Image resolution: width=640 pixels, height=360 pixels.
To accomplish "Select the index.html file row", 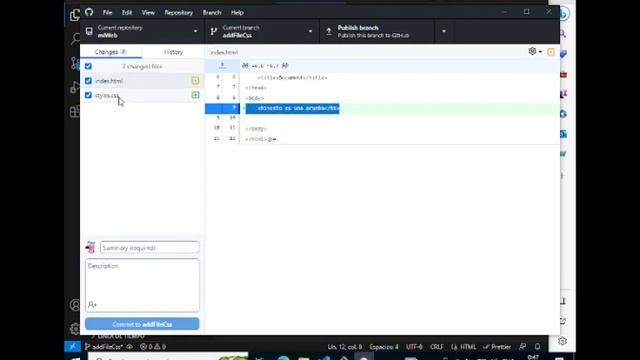I will tap(142, 81).
